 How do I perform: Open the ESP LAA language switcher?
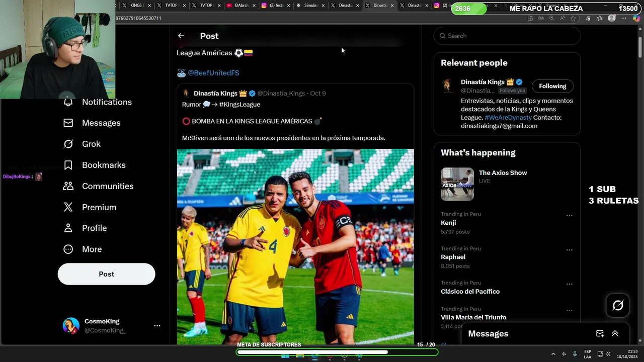coord(588,354)
